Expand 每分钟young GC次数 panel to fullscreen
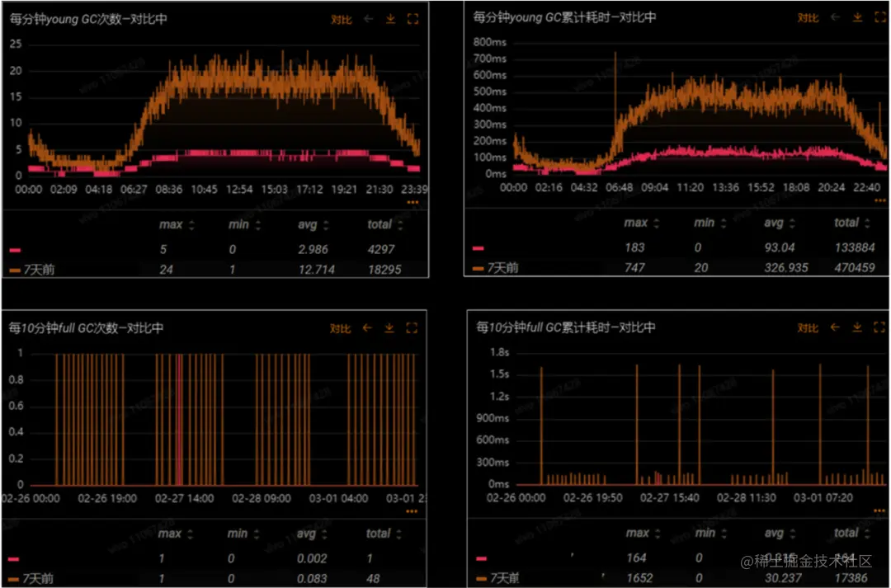The width and height of the screenshot is (891, 588). pyautogui.click(x=413, y=19)
